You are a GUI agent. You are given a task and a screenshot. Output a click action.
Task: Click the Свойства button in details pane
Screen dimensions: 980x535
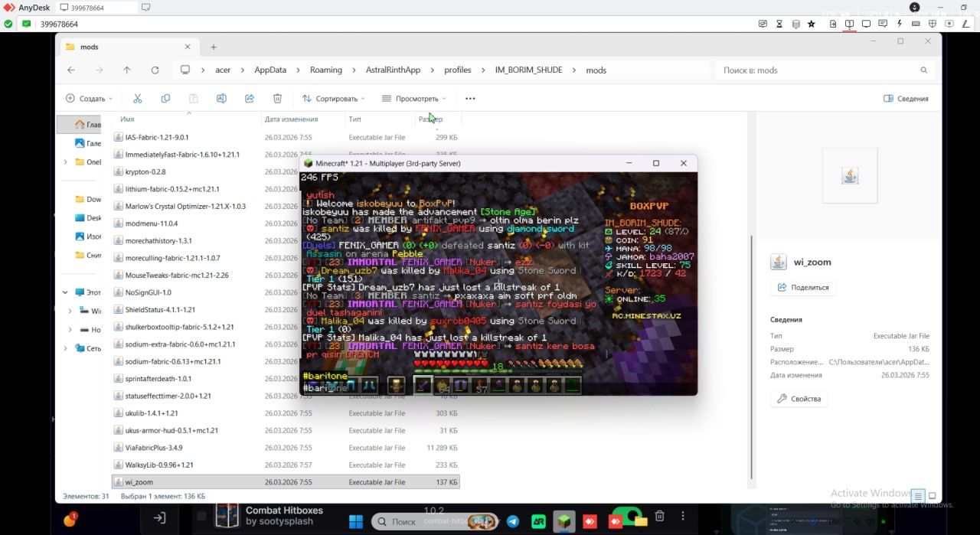pyautogui.click(x=799, y=399)
